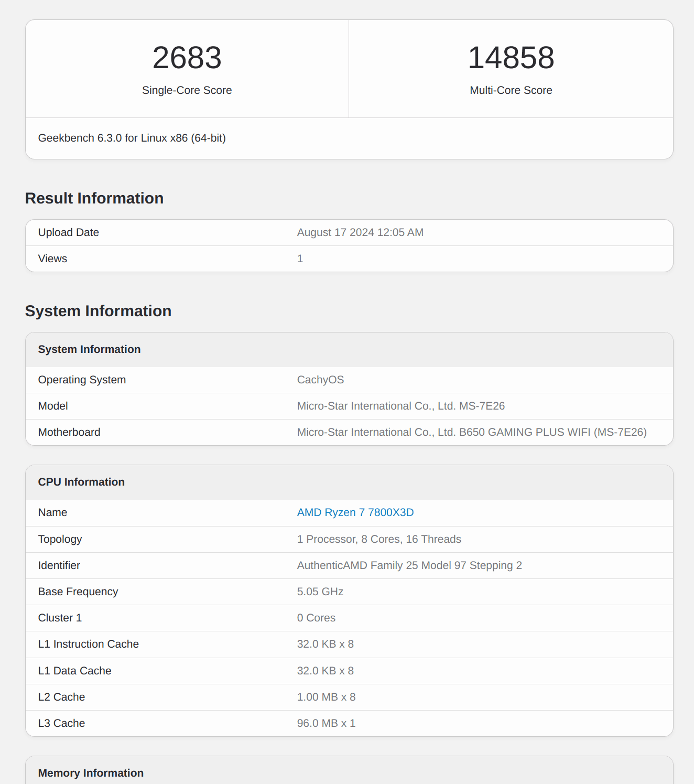694x784 pixels.
Task: Click the B650 GAMING PLUS WIFI motherboard value
Action: (x=472, y=432)
